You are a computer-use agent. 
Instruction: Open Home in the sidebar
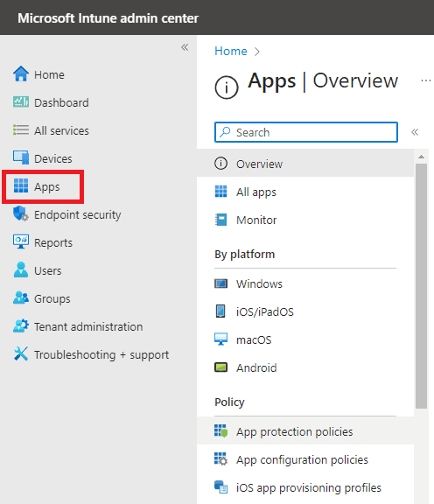click(x=49, y=74)
